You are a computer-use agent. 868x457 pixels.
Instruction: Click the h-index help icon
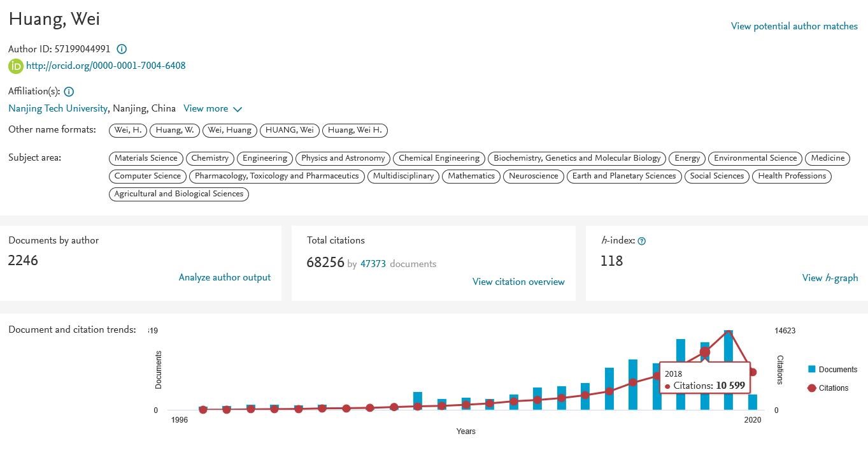click(642, 241)
